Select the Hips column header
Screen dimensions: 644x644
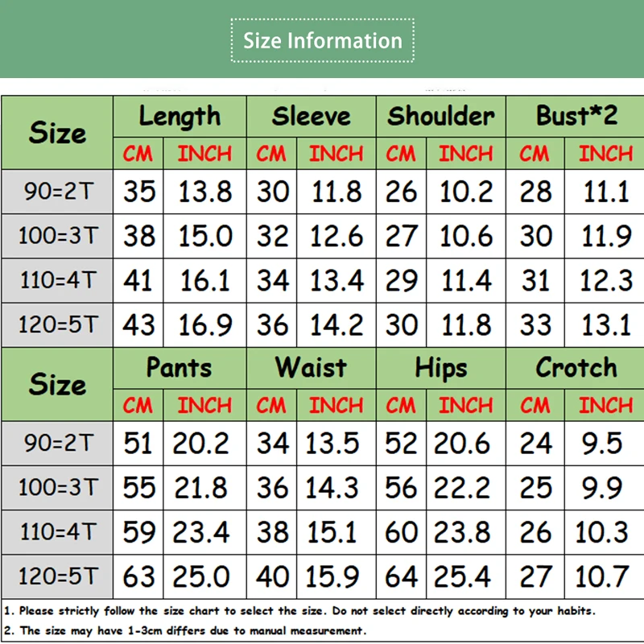(441, 368)
